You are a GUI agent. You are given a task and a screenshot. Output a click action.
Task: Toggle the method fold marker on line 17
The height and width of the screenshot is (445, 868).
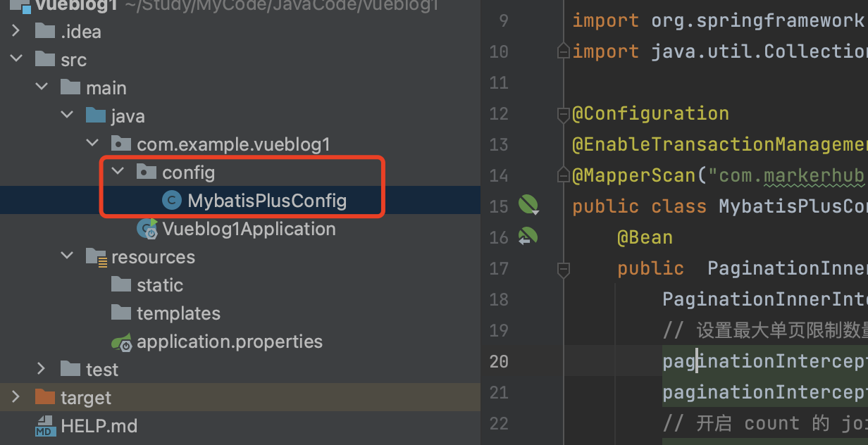[x=562, y=268]
